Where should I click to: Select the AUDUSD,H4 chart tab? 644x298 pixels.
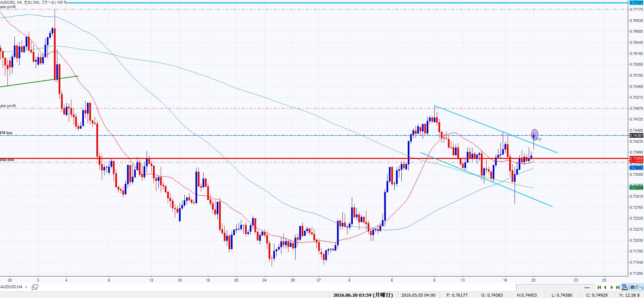tap(11, 287)
